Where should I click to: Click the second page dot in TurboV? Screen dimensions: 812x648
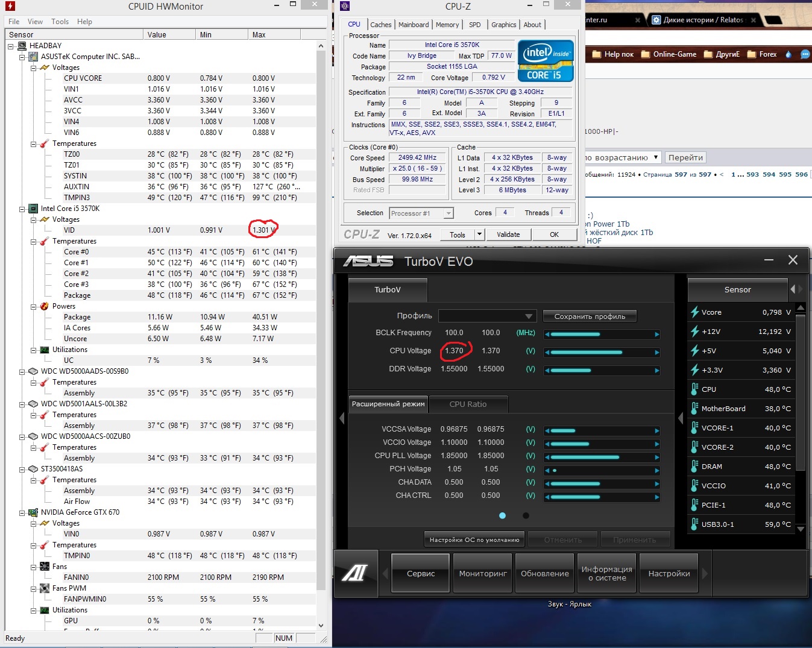point(526,515)
